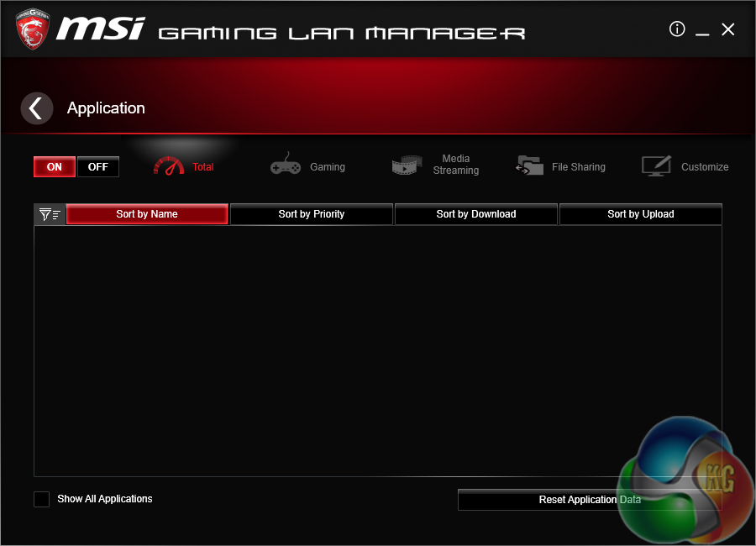Open the info icon in title bar

coord(677,29)
